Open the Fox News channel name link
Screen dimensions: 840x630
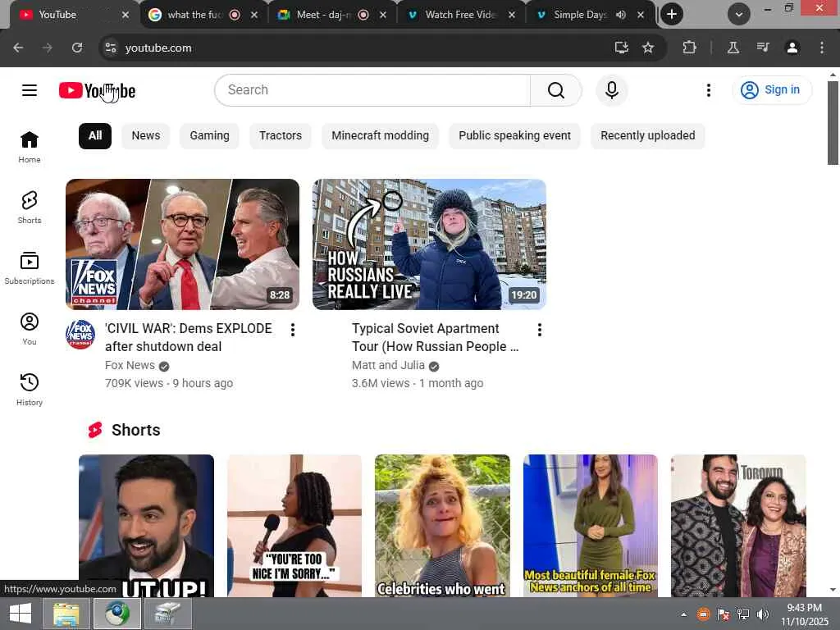tap(130, 365)
